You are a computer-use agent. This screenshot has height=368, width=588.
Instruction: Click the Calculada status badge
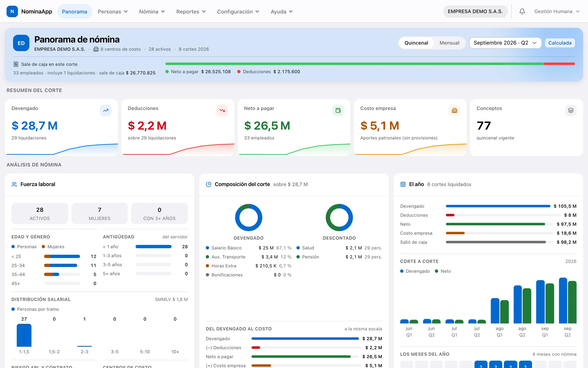pyautogui.click(x=560, y=43)
